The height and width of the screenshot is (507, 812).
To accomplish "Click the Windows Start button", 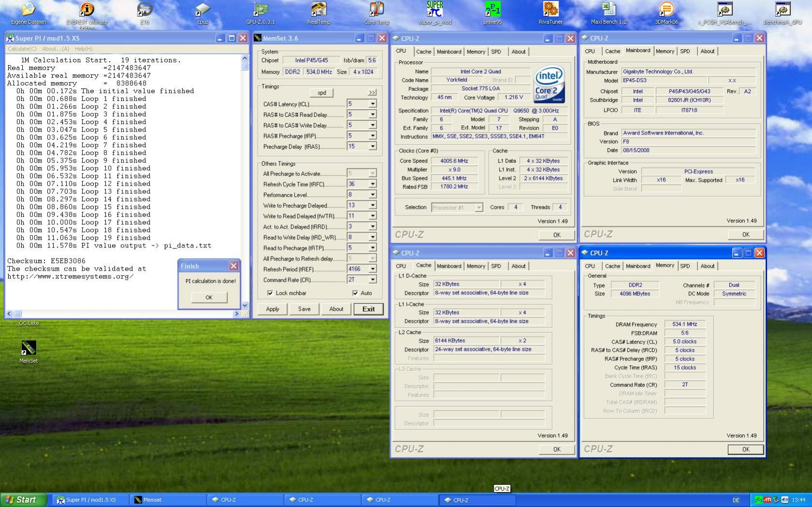I will (x=23, y=500).
